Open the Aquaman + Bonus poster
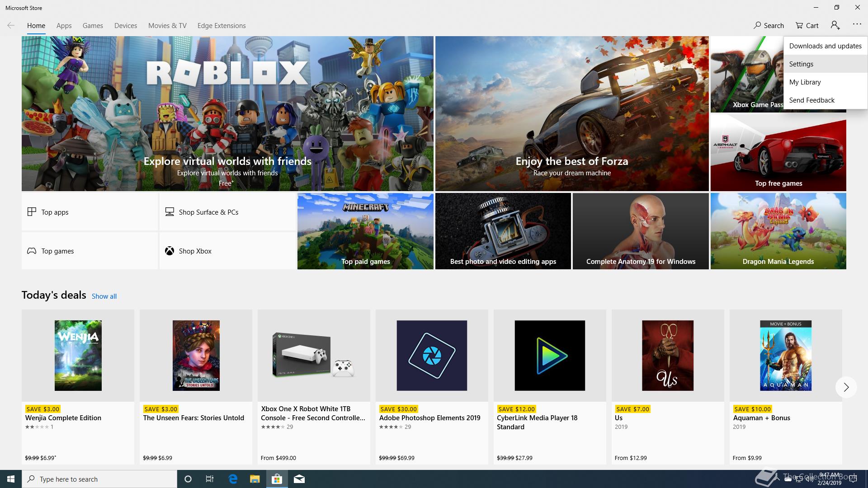Viewport: 868px width, 488px height. [x=786, y=356]
